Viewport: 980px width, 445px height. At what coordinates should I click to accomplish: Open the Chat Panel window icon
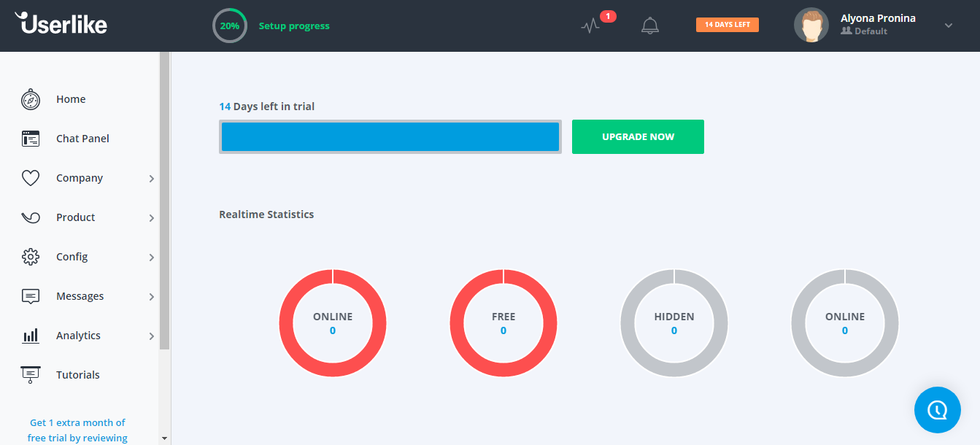coord(31,139)
